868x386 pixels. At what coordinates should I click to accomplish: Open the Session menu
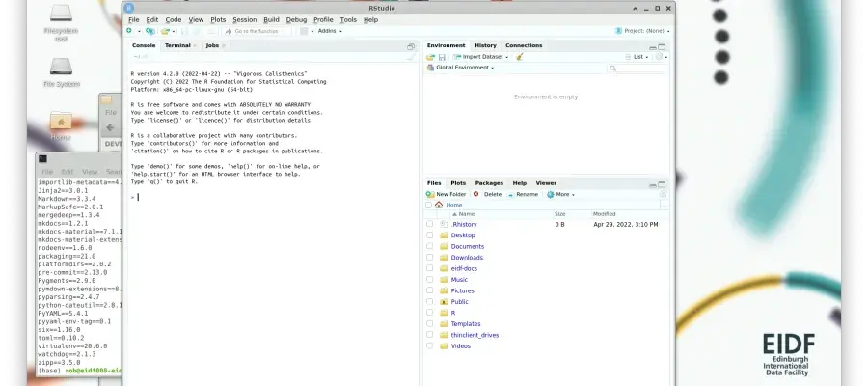[245, 19]
